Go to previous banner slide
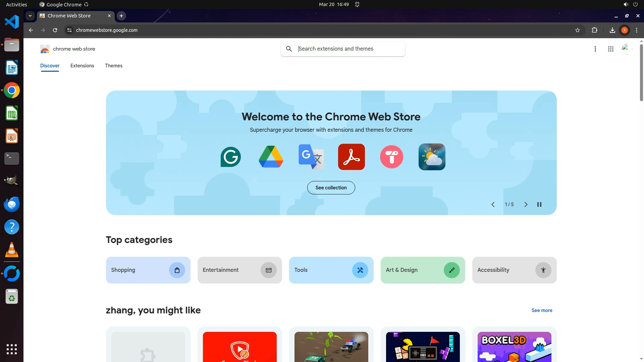The width and height of the screenshot is (644, 362). point(493,204)
